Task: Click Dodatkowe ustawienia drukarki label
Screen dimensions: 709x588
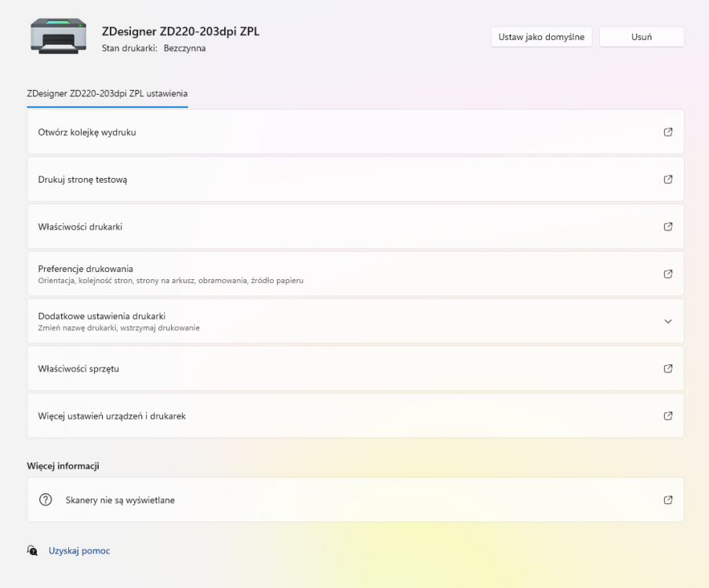Action: click(x=102, y=316)
